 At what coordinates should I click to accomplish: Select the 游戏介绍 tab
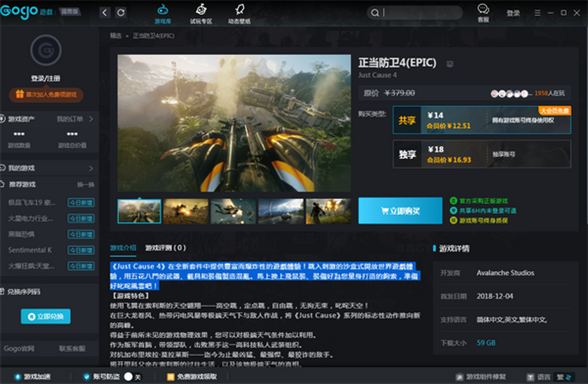tap(123, 248)
